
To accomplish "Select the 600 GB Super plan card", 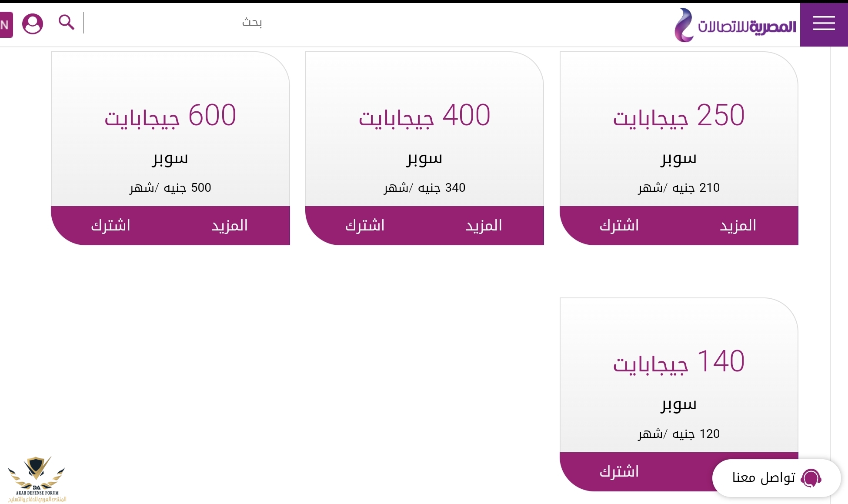I will [170, 130].
